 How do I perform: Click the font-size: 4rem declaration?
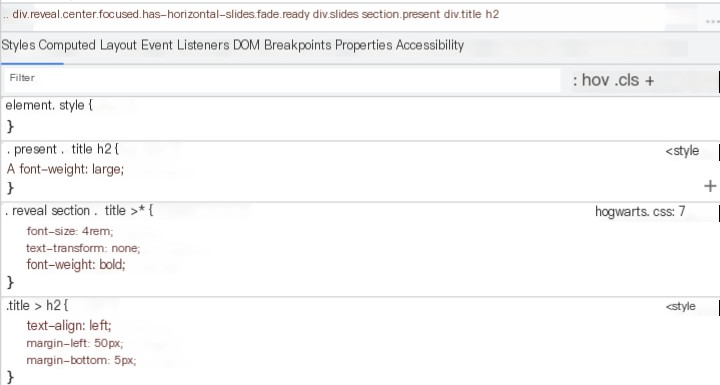tap(70, 231)
